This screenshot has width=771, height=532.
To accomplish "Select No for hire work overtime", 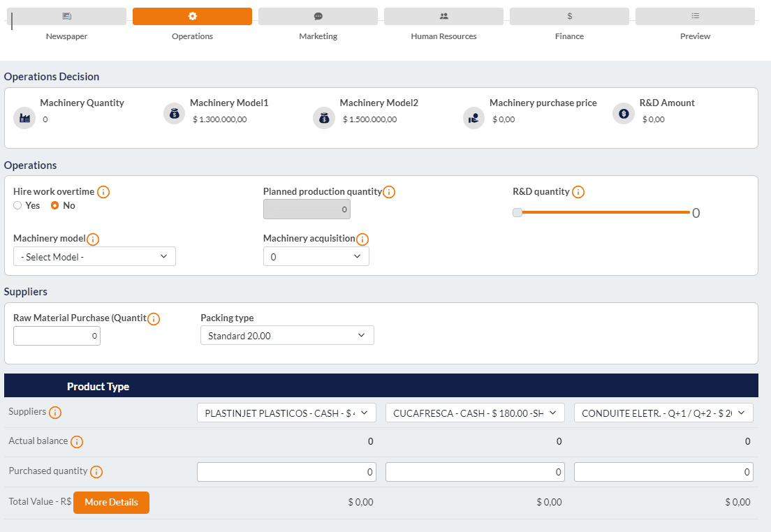I will [54, 206].
